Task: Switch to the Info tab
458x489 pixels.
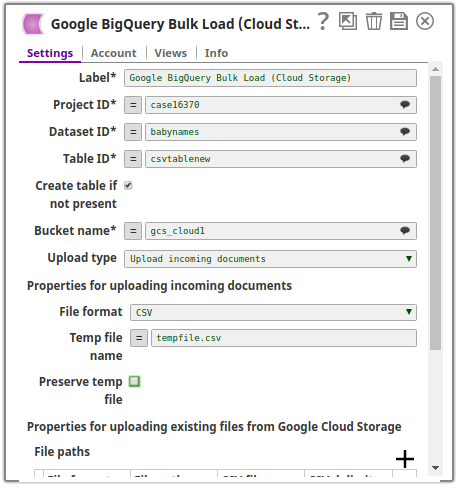Action: (x=216, y=53)
